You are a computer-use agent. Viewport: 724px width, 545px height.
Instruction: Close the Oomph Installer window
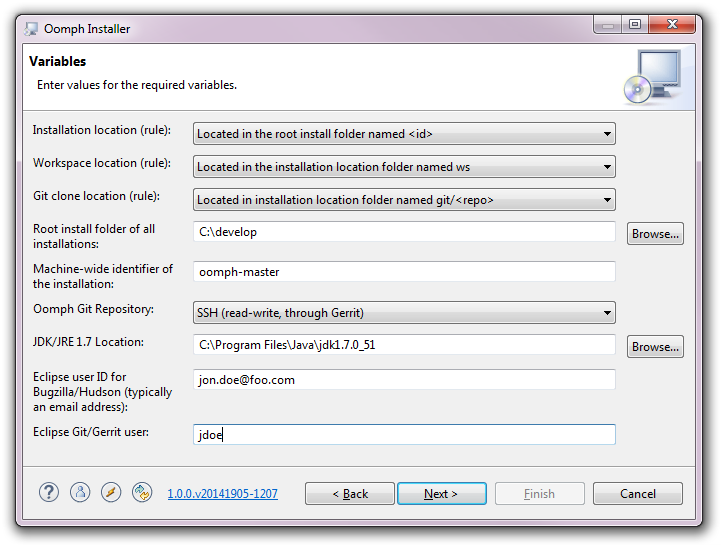point(672,24)
